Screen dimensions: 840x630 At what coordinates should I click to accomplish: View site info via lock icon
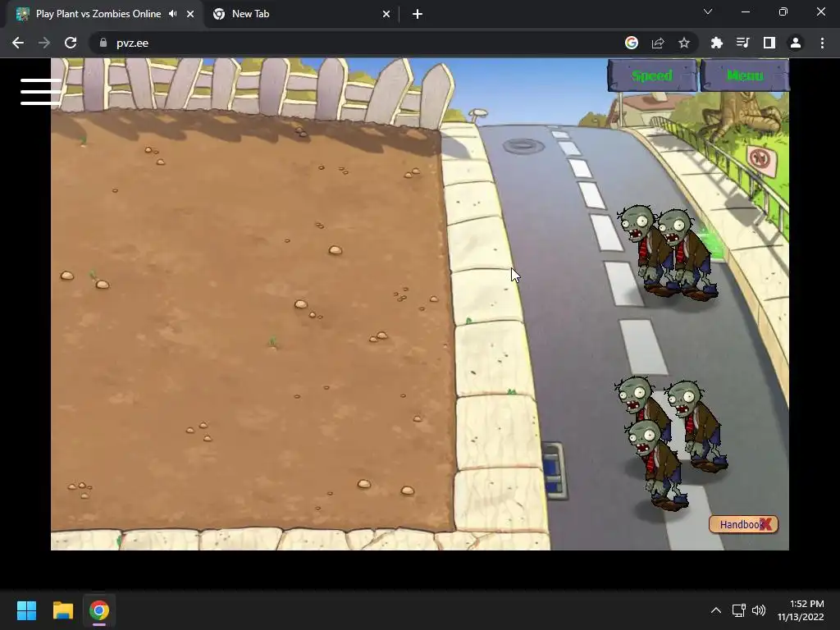click(103, 43)
